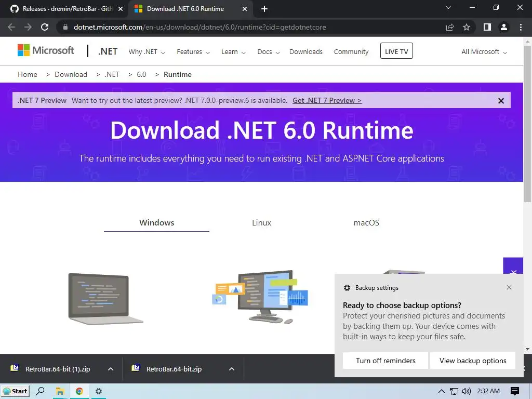Expand the Docs dropdown

pos(269,52)
